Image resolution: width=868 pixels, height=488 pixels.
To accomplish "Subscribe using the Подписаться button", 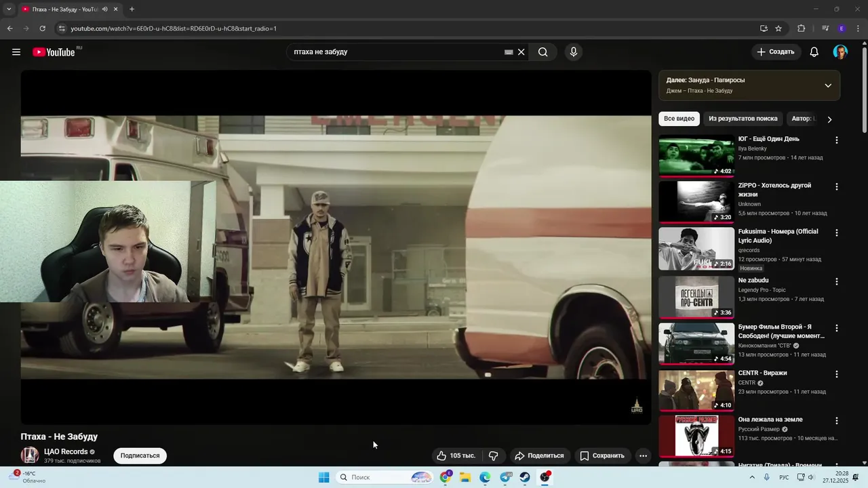I will pyautogui.click(x=140, y=456).
